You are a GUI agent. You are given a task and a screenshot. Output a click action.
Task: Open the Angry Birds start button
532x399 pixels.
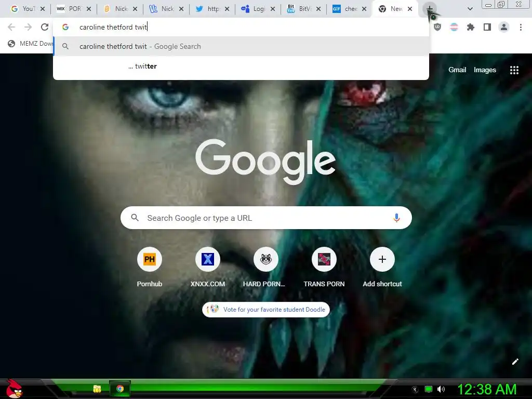(x=14, y=389)
